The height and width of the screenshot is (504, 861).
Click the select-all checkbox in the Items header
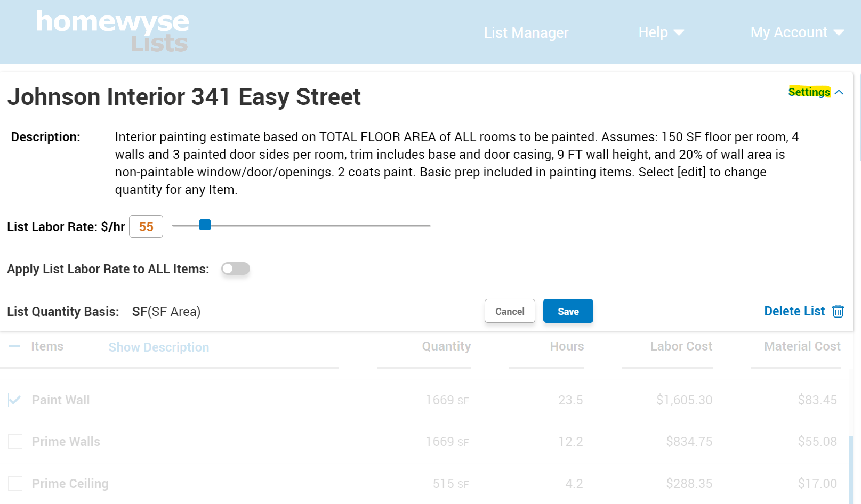coord(14,346)
